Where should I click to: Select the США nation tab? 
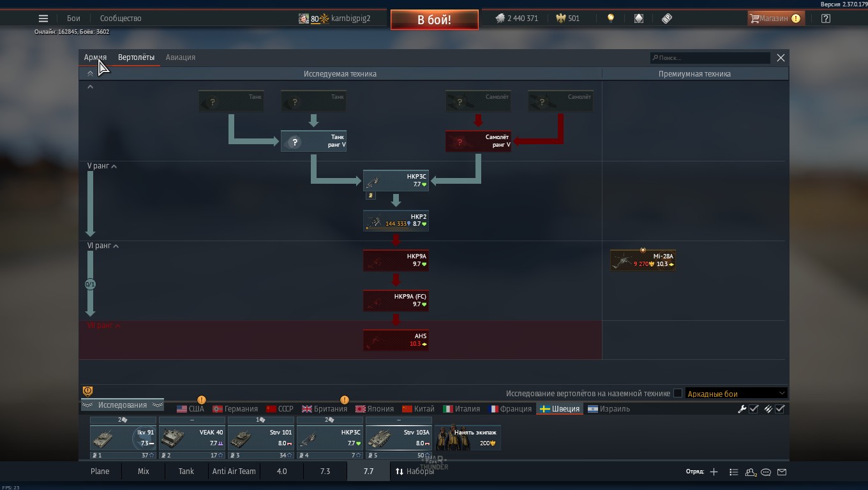click(190, 409)
